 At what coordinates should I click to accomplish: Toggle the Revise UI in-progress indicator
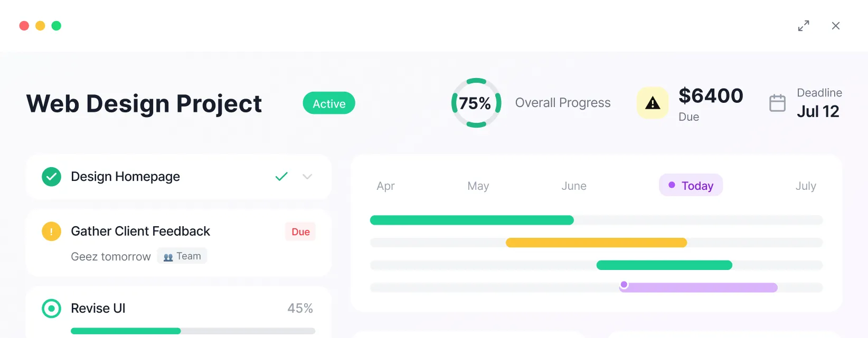pyautogui.click(x=51, y=308)
